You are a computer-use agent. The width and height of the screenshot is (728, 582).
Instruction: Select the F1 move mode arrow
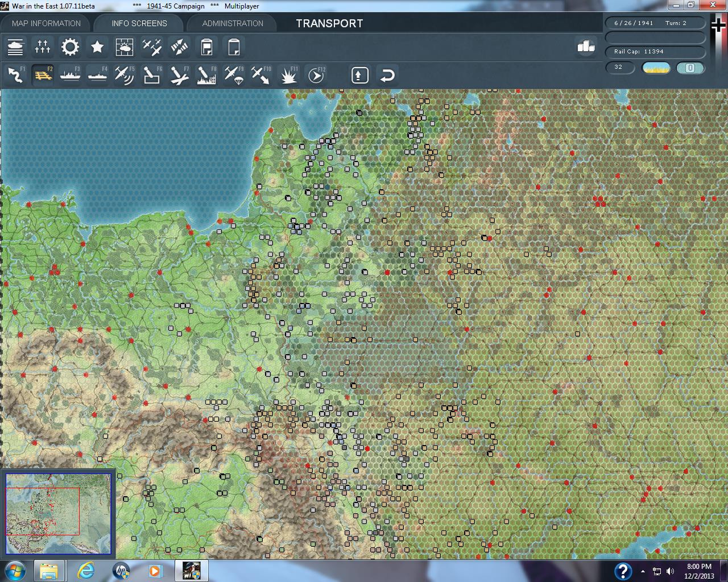pos(15,75)
